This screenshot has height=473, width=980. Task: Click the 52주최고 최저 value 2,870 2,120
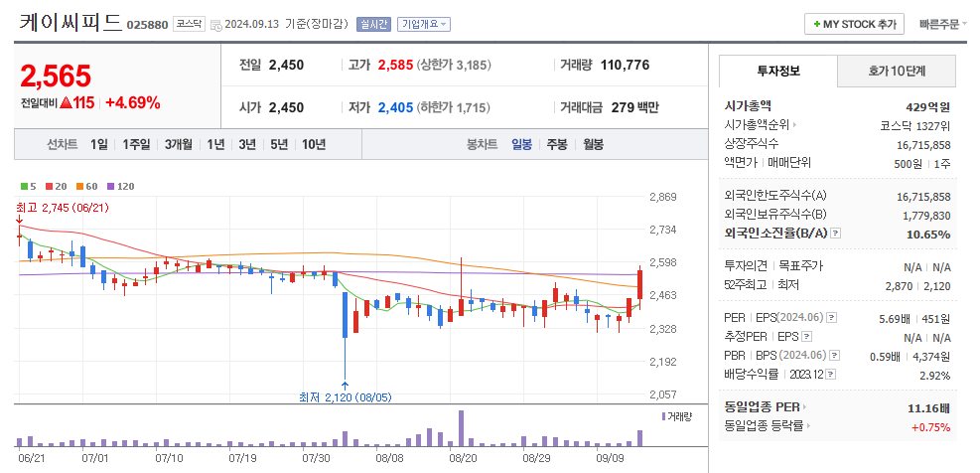click(x=918, y=285)
